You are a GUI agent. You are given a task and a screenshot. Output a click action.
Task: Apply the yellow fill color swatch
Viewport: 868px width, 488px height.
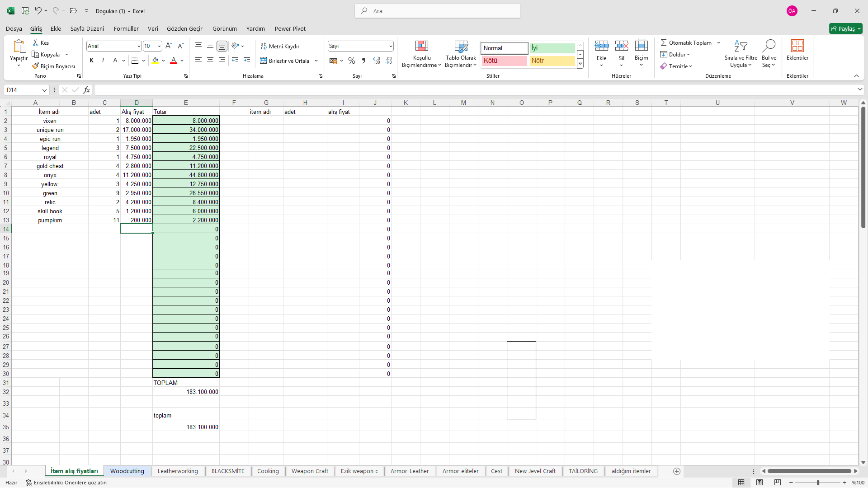click(x=155, y=61)
